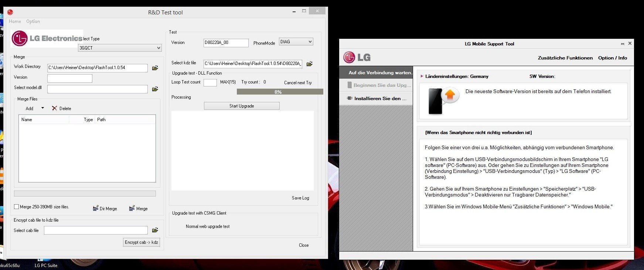Click Cancel next Try
The height and width of the screenshot is (270, 644).
tap(298, 83)
